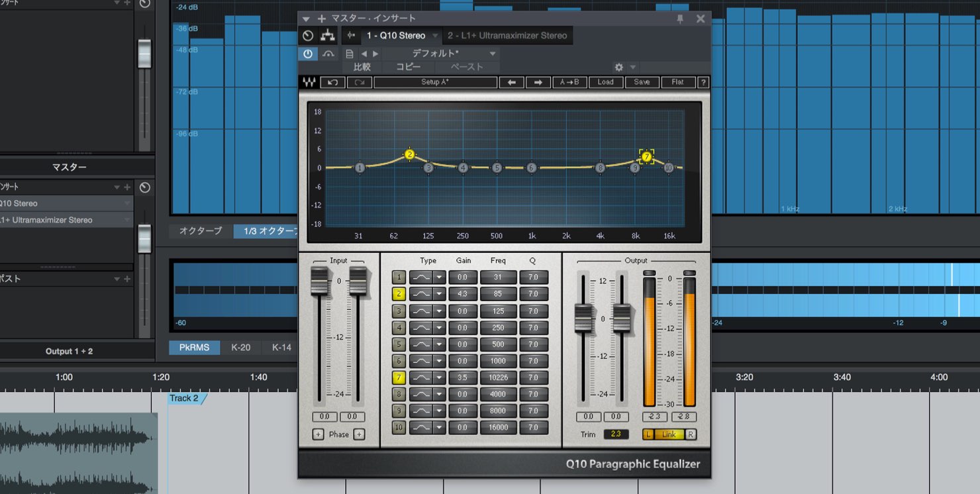Enable EQ band 5 button
The height and width of the screenshot is (494, 980).
(399, 344)
